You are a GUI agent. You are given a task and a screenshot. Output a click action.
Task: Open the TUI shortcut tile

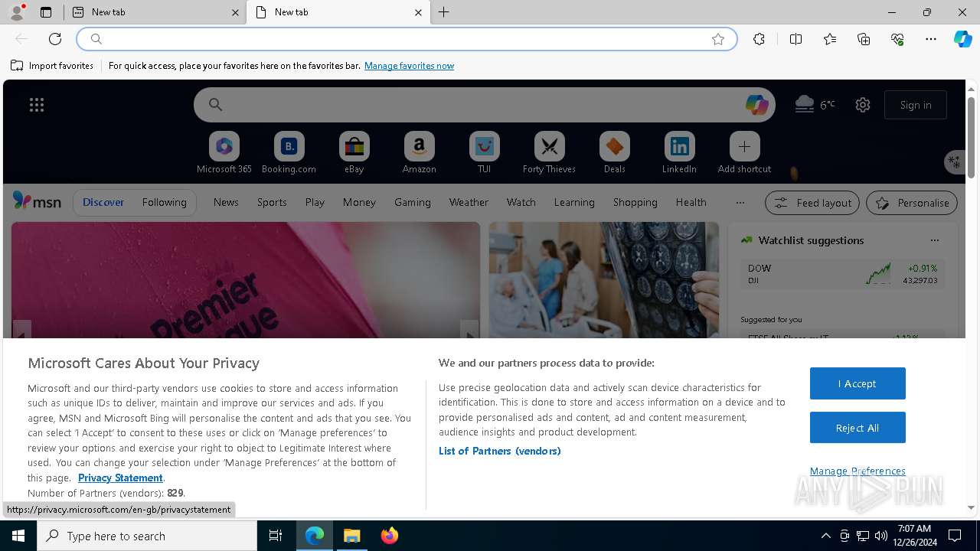484,152
